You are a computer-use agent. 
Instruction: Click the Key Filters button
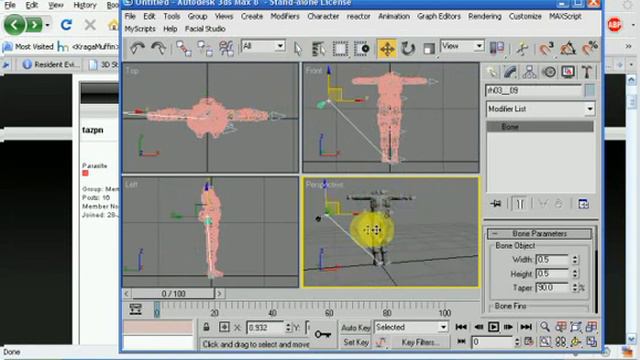pyautogui.click(x=420, y=342)
